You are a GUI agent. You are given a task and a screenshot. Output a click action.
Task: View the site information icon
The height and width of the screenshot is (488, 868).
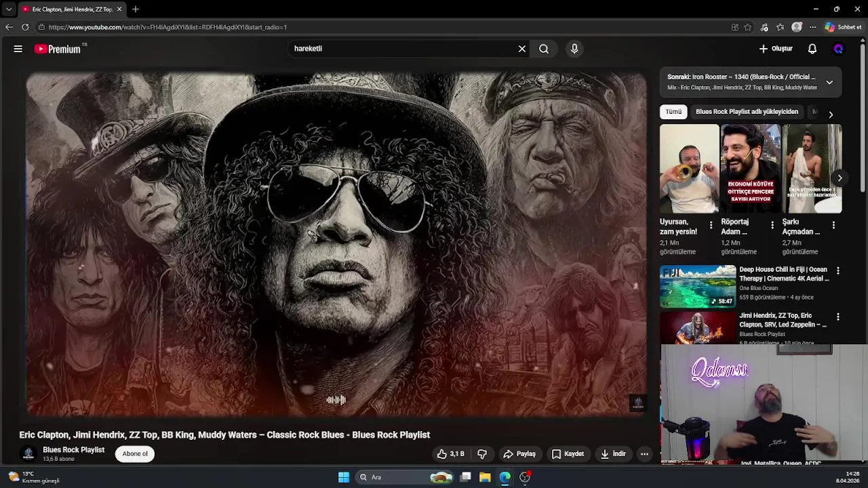pos(41,27)
